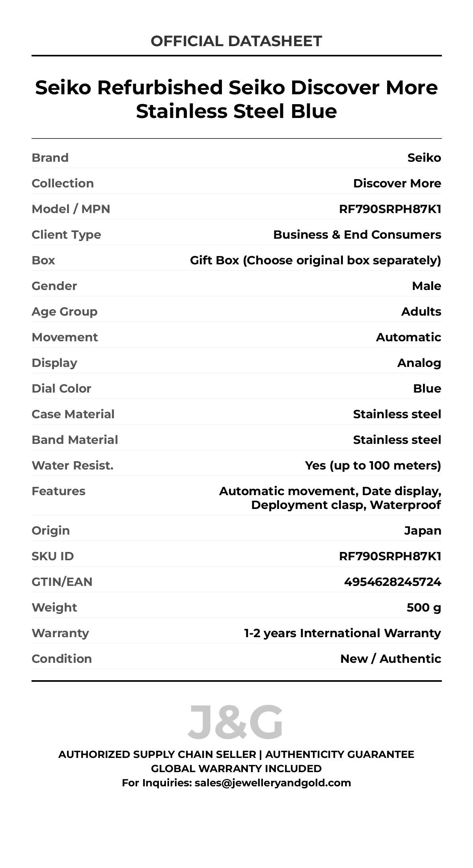Screen dimensions: 473x868
Task: Click the Model / MPN value RF790SRPH87K1
Action: [390, 209]
